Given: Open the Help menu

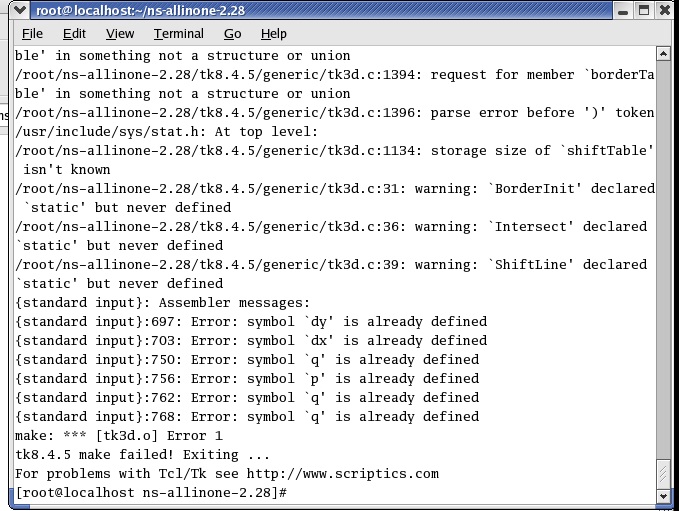Looking at the screenshot, I should 273,34.
